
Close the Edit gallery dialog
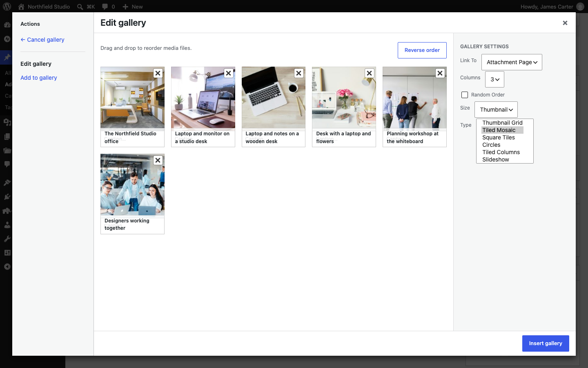pyautogui.click(x=565, y=23)
